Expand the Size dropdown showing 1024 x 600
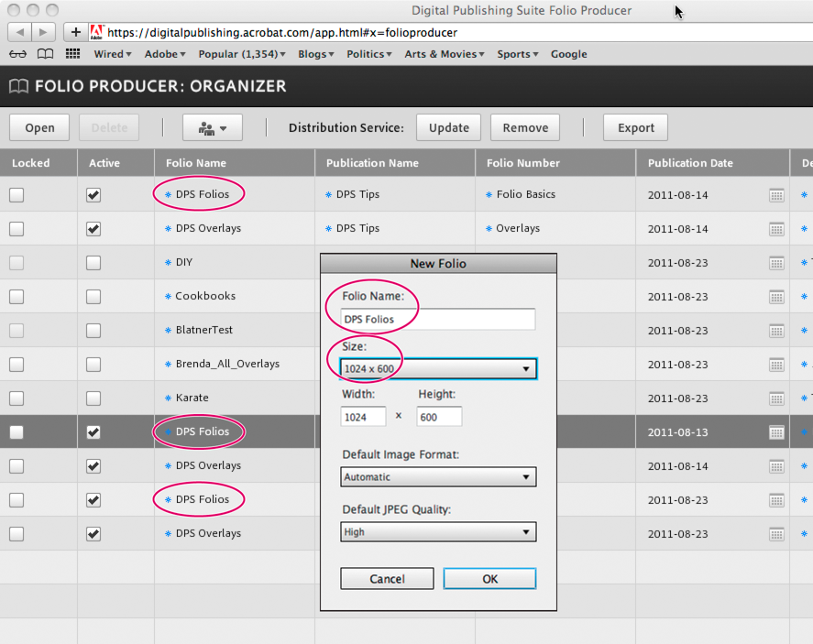The width and height of the screenshot is (813, 644). tap(438, 369)
